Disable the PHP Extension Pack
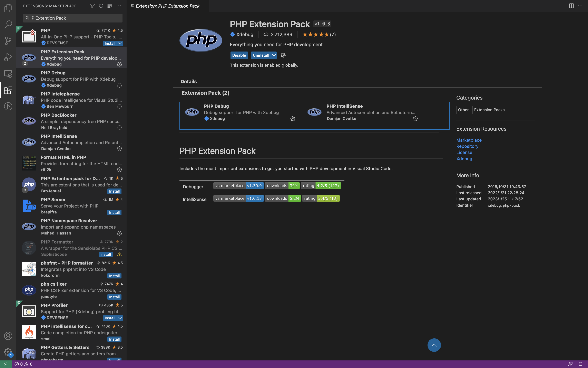Image resolution: width=588 pixels, height=368 pixels. pos(239,55)
